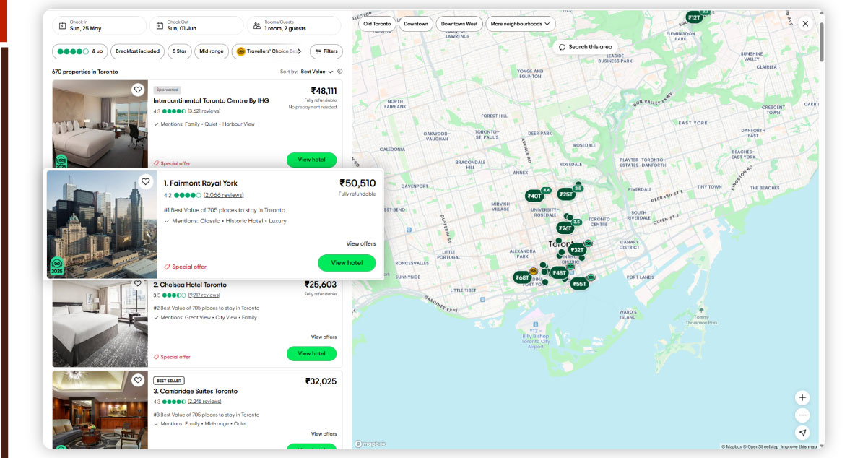Image resolution: width=868 pixels, height=458 pixels.
Task: Expand more filters via the chevron after Travellers' Choice
Action: click(298, 51)
